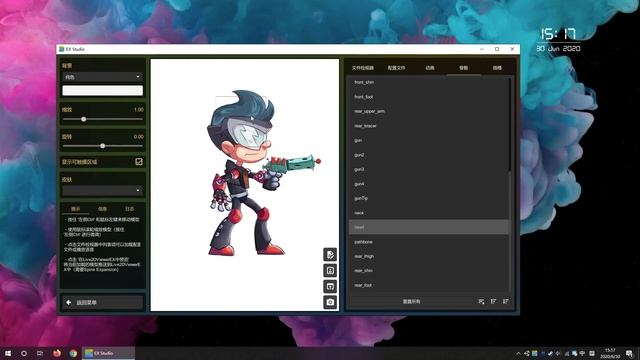This screenshot has width=640, height=360.
Task: Click the middle sort icon in bone list footer
Action: [x=493, y=301]
